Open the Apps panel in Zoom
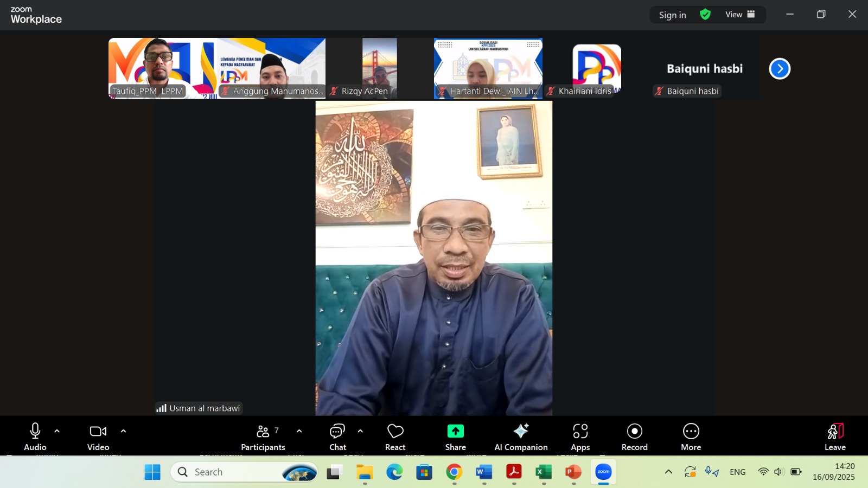The image size is (868, 488). coord(580,436)
